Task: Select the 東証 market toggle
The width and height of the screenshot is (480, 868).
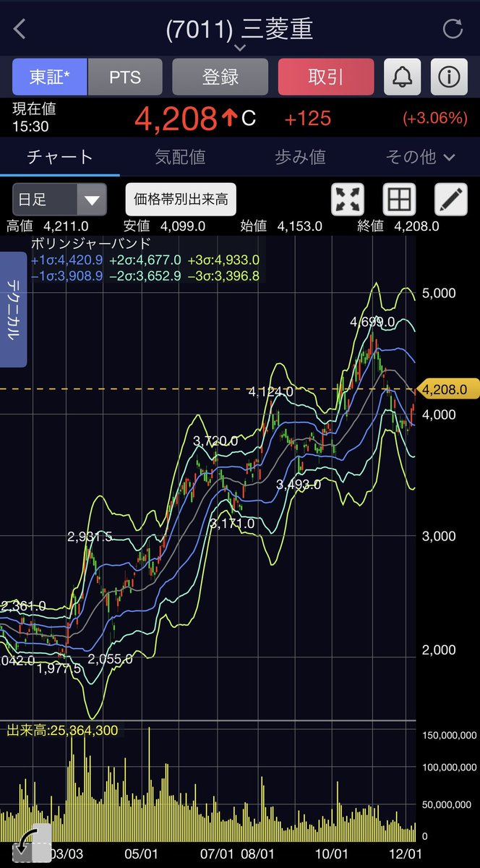Action: pos(50,77)
